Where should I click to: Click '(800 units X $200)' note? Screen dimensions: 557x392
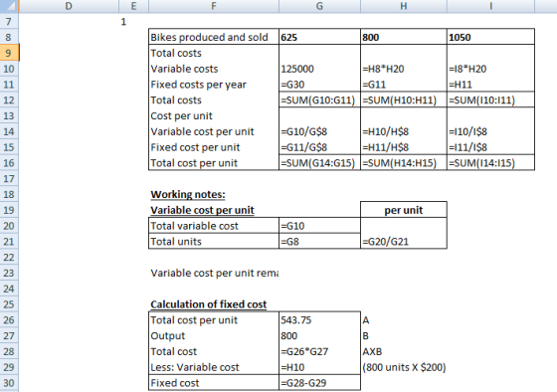[404, 367]
